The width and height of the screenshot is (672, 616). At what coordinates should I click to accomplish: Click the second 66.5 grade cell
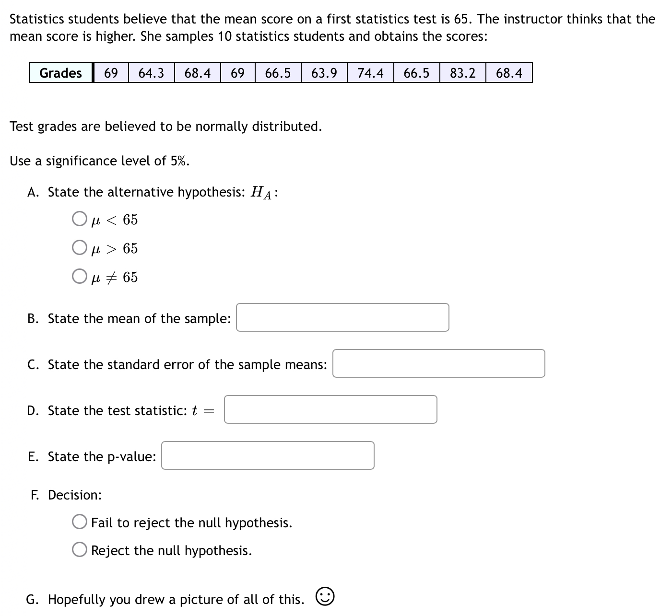415,73
